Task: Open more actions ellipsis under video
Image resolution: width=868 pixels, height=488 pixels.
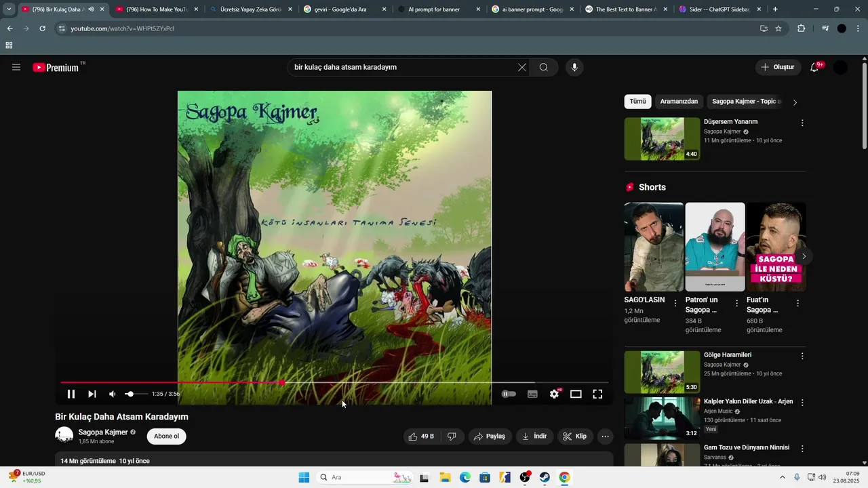Action: [606, 436]
